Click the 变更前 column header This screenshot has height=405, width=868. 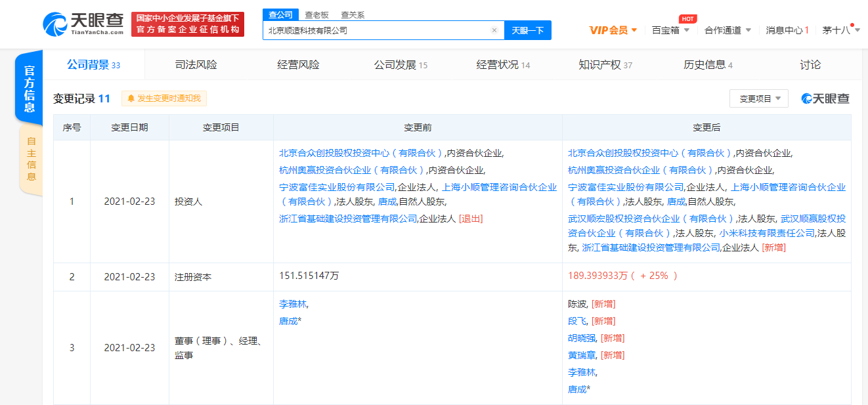[418, 127]
